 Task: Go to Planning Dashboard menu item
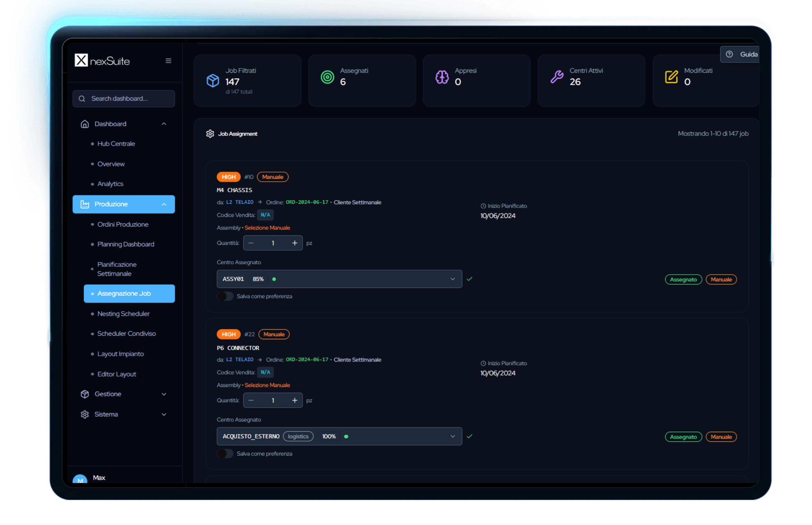pos(126,244)
